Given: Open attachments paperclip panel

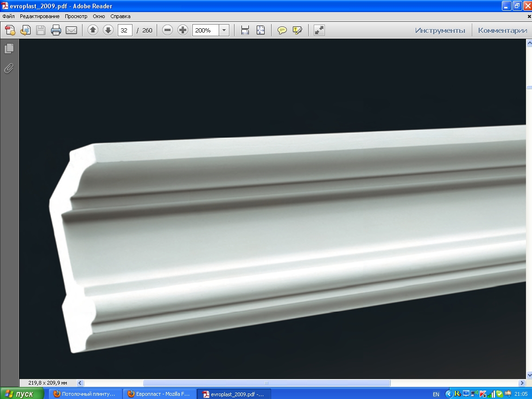Looking at the screenshot, I should click(9, 68).
